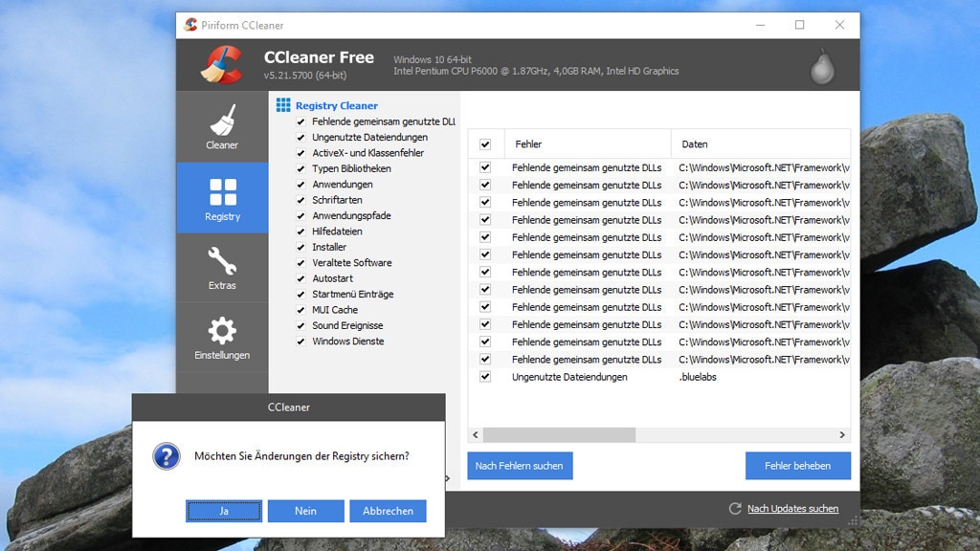
Task: Open Einstellungen gear icon
Action: pyautogui.click(x=222, y=330)
